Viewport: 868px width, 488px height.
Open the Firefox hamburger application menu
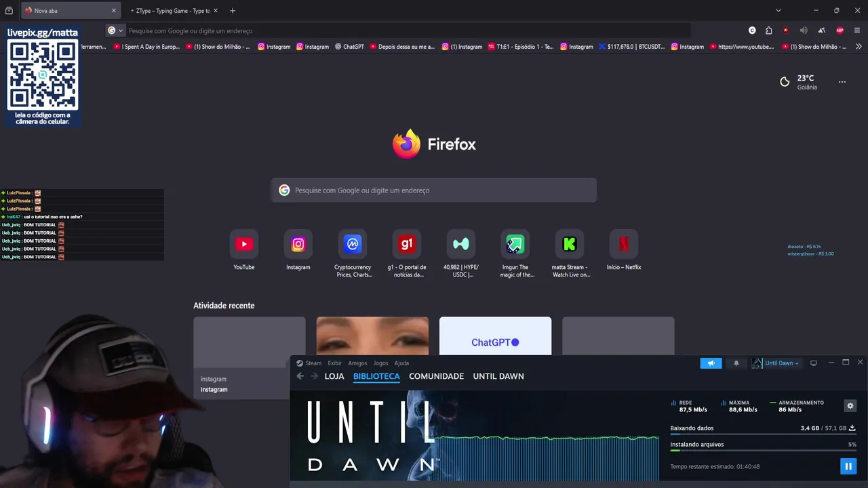tap(857, 30)
